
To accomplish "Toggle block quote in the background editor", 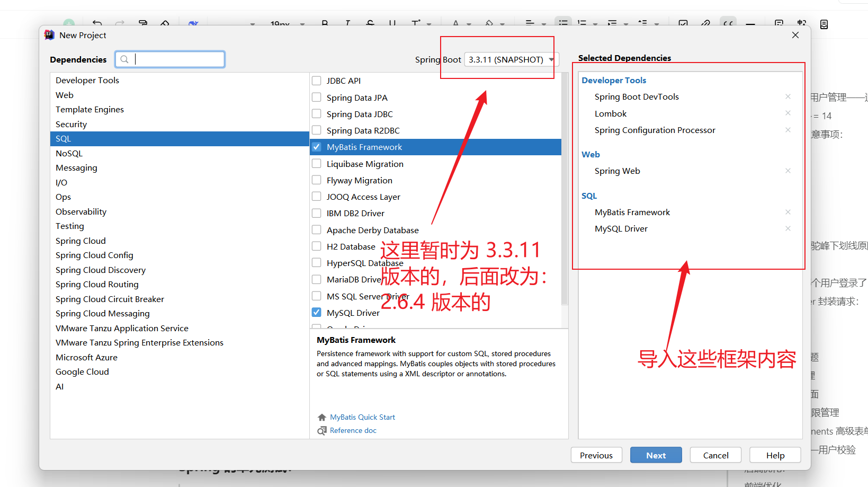I will (728, 23).
